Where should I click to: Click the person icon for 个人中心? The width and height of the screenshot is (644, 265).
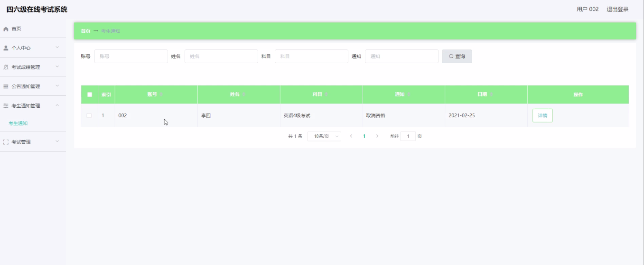(6, 48)
